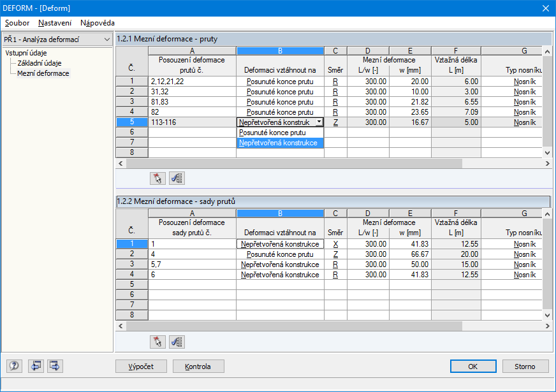
Task: Open set selection checklist icon under sady prutů
Action: [x=177, y=342]
